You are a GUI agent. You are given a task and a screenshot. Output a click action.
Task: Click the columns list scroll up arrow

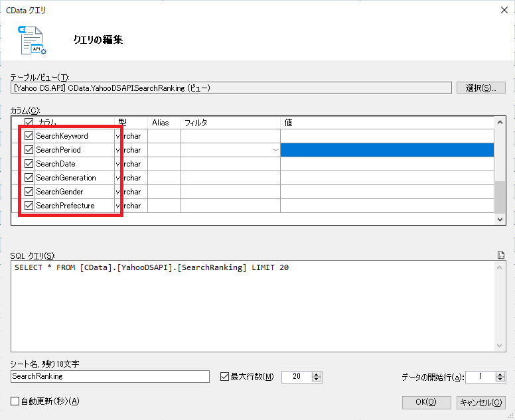coord(500,122)
